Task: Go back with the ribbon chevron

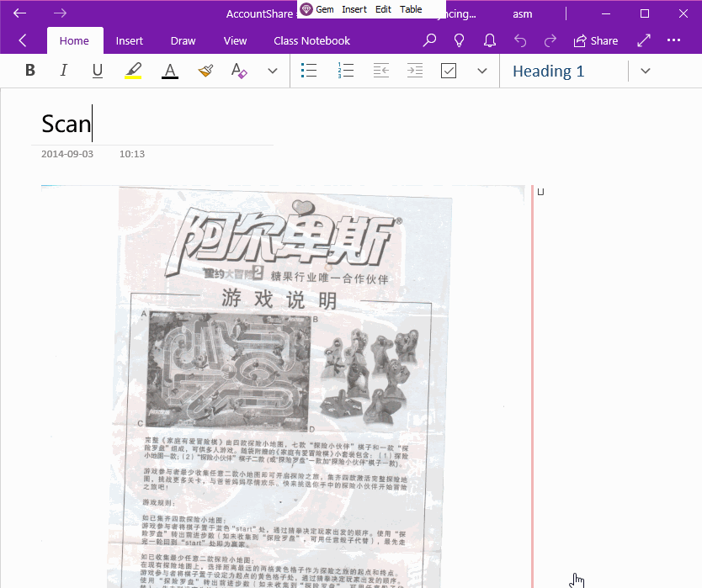Action: tap(23, 40)
